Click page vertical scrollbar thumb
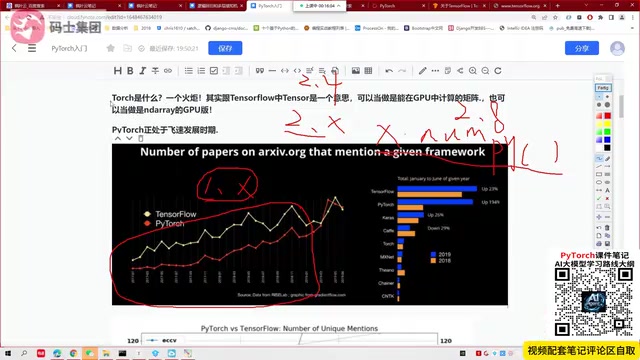Screen dimensions: 640x360 coord(621,106)
